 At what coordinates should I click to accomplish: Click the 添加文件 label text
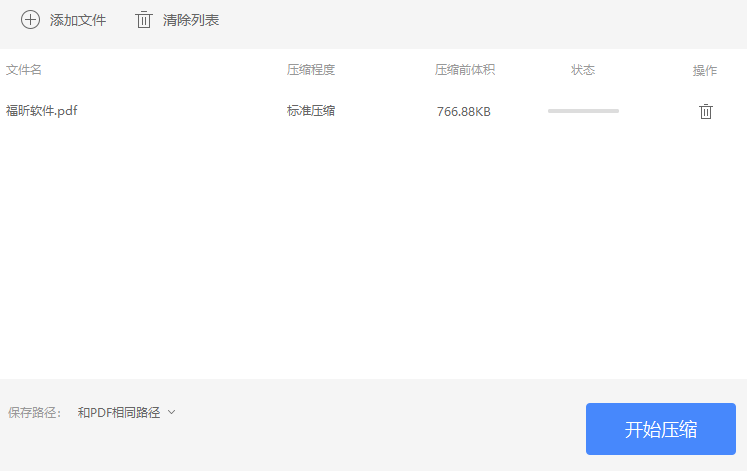point(78,20)
